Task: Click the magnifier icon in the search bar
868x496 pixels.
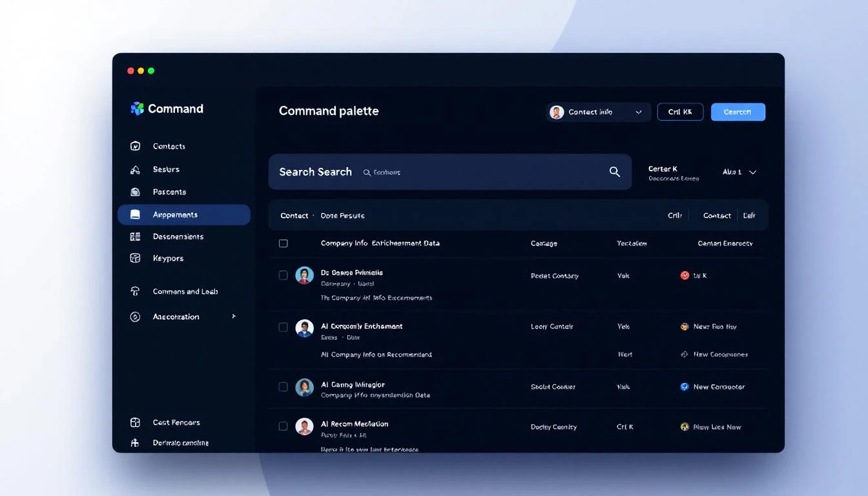Action: pos(614,172)
